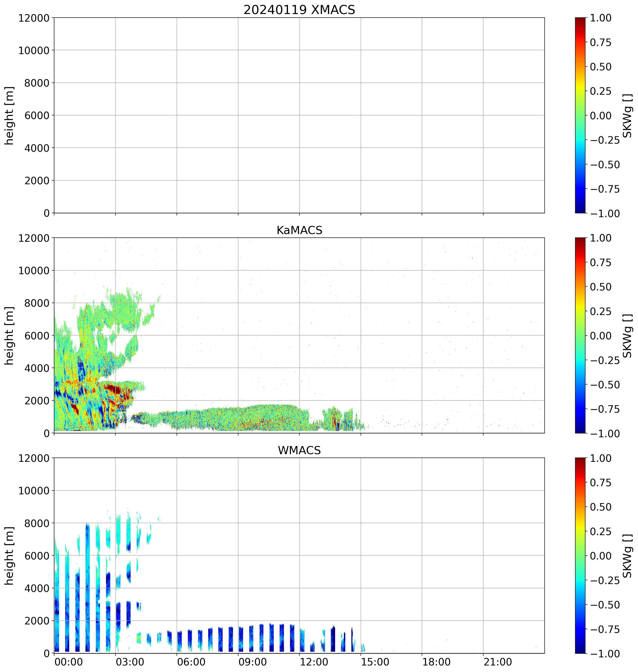The width and height of the screenshot is (638, 672).
Task: Click the WMACS panel colorbar
Action: coord(580,555)
